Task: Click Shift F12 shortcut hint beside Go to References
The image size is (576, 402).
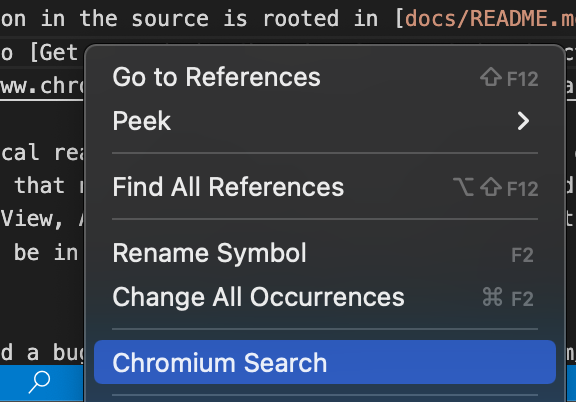Action: (x=509, y=78)
